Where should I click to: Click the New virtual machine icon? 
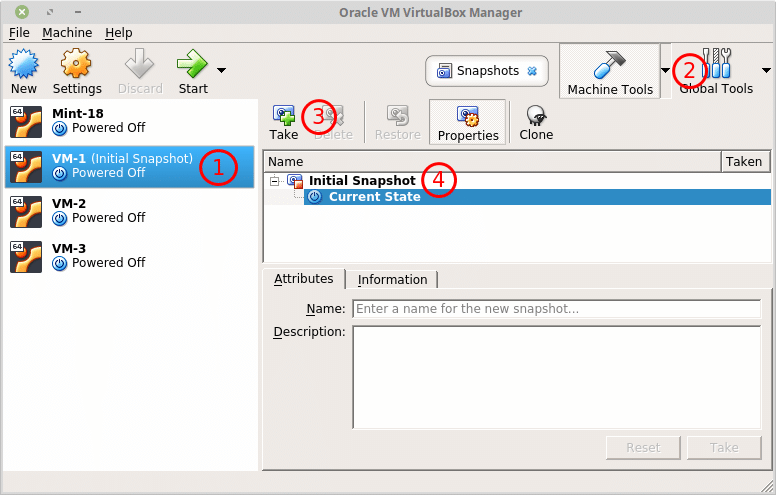23,64
